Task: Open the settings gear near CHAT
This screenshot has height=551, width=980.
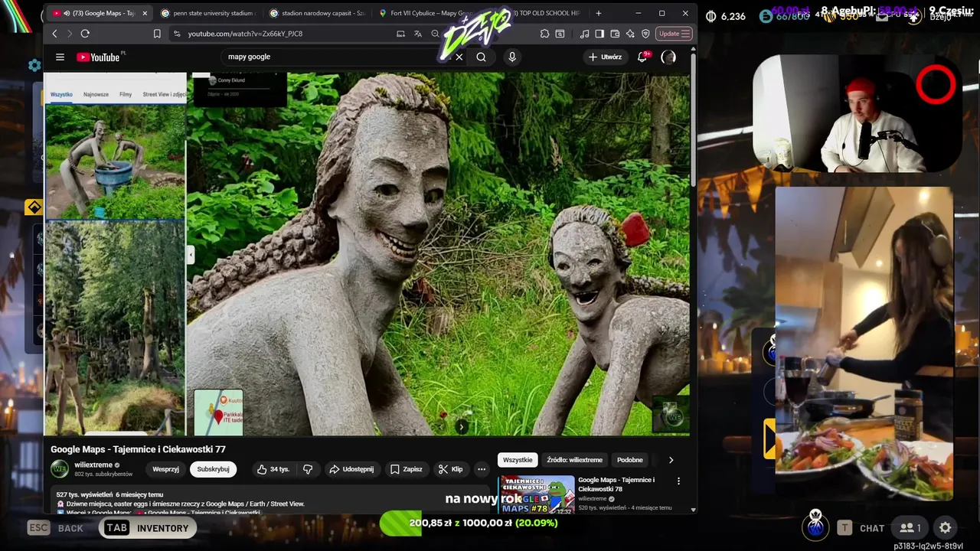Action: (946, 528)
